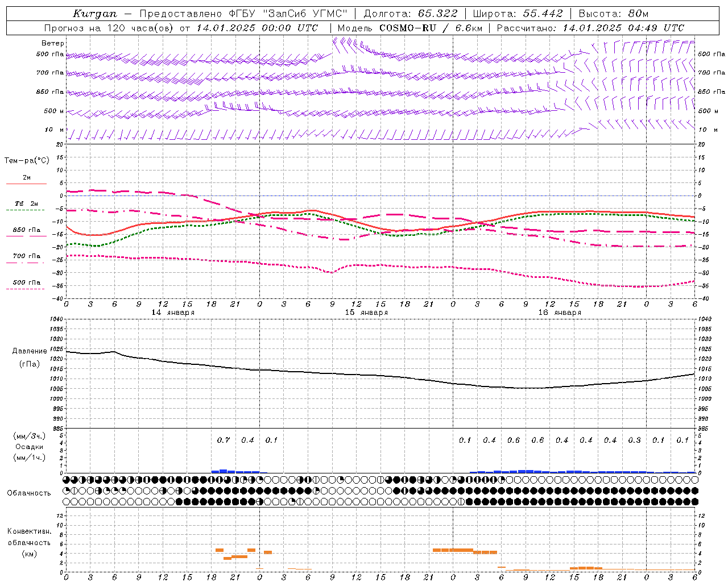Select the (мм/1ч.) precipitation unit label
This screenshot has height=582, width=728.
pos(30,458)
